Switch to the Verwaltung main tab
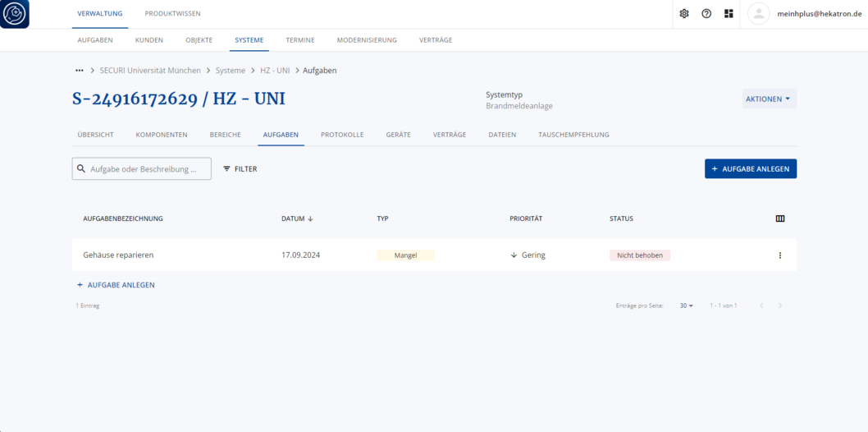The image size is (868, 432). click(100, 14)
